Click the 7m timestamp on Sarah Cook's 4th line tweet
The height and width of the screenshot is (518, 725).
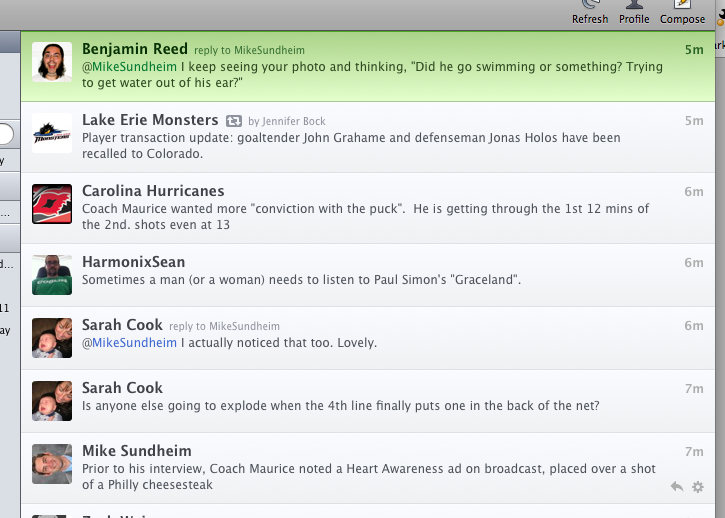pyautogui.click(x=694, y=388)
